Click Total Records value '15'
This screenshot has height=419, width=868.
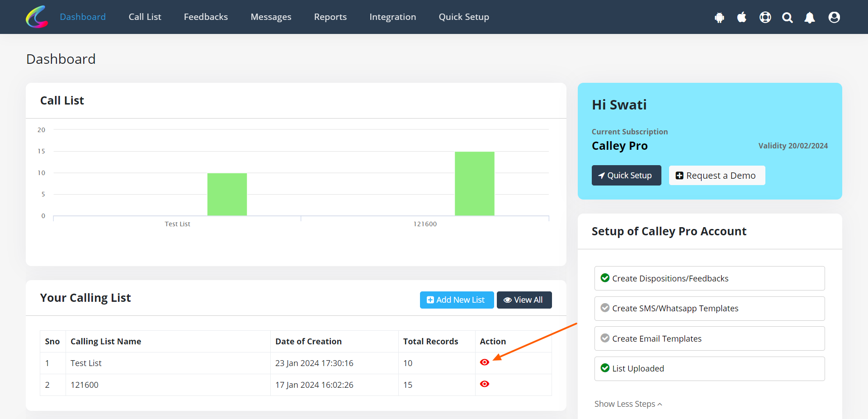[x=408, y=385]
